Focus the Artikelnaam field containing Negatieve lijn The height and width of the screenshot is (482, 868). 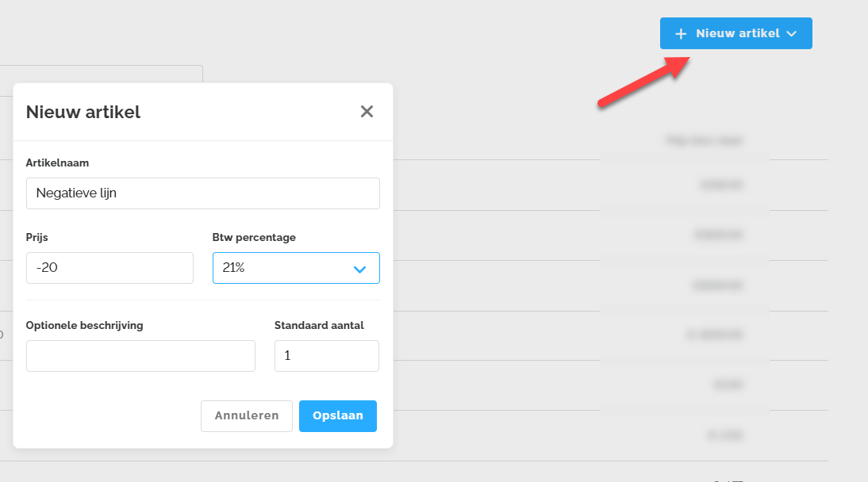(x=202, y=193)
